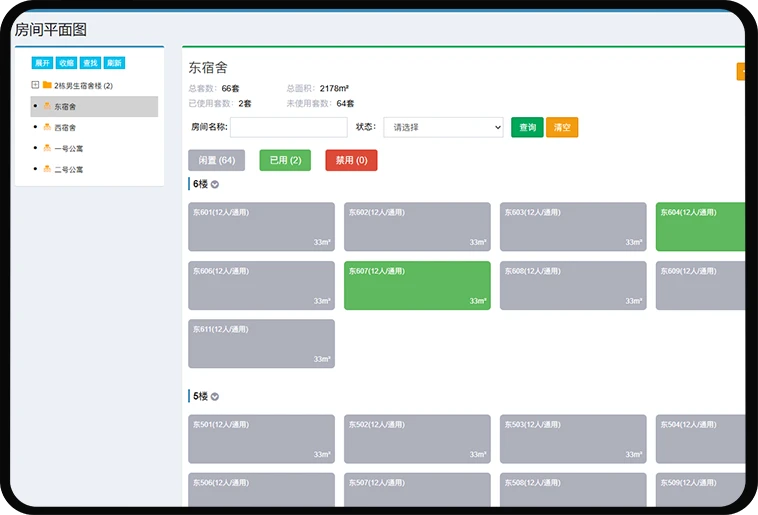Image resolution: width=758 pixels, height=515 pixels.
Task: Expand the 2栋男生宿舍楼 tree node plus box
Action: click(x=35, y=85)
